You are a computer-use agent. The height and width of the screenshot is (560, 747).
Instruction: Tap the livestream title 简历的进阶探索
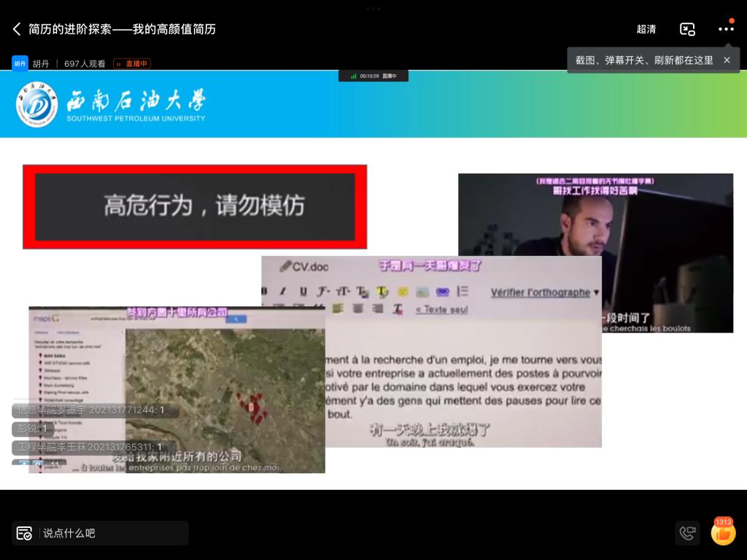tap(122, 29)
